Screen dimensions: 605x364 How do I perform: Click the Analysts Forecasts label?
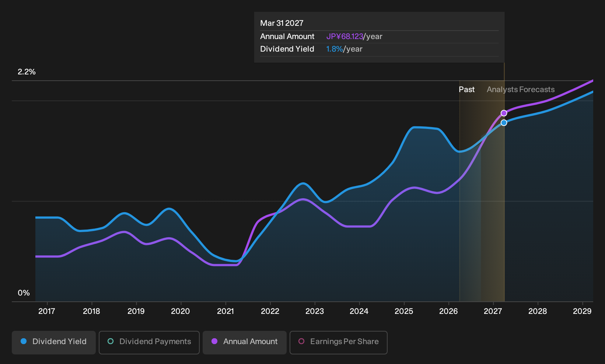[x=521, y=90]
